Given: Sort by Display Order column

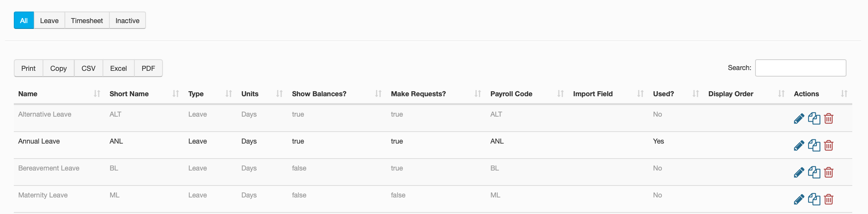Looking at the screenshot, I should click(731, 94).
